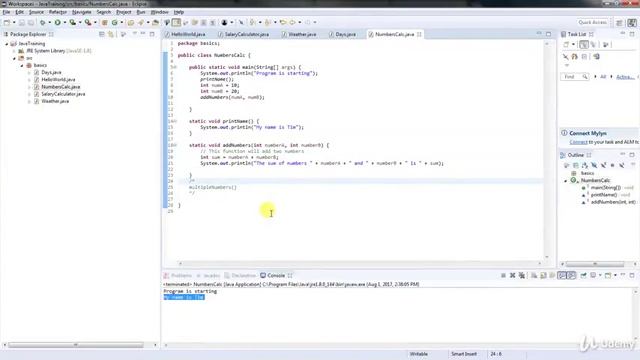
Task: Click the New Java Package icon
Action: (x=105, y=22)
